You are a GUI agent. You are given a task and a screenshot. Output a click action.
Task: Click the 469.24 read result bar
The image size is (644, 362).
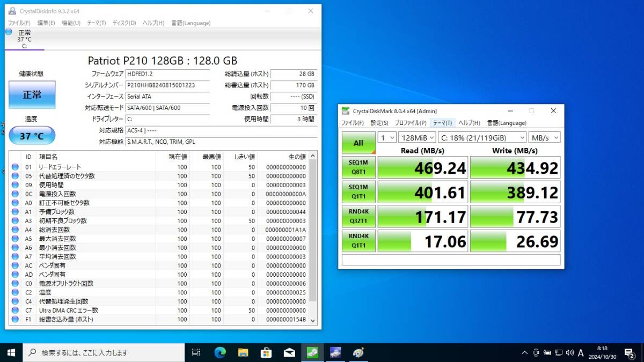pos(423,168)
